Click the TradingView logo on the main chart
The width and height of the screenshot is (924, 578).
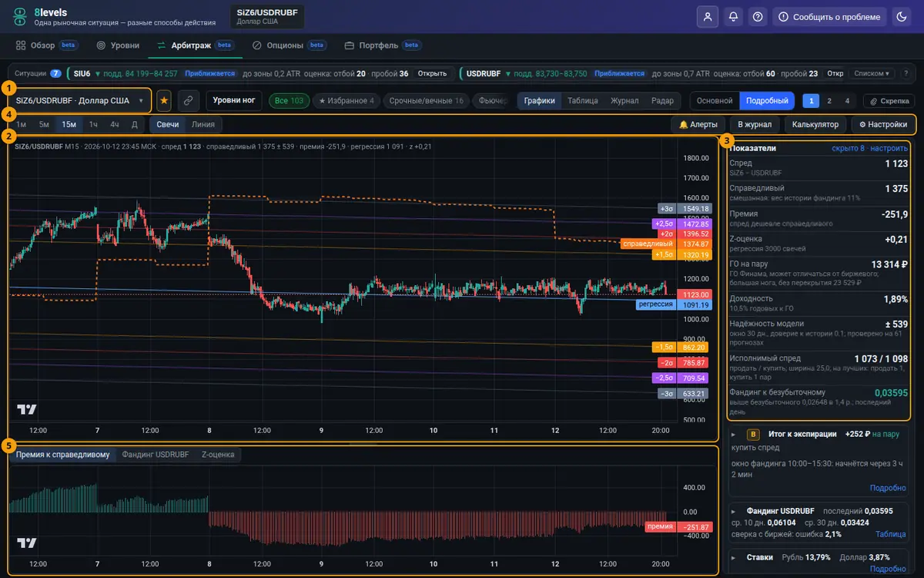coord(27,409)
